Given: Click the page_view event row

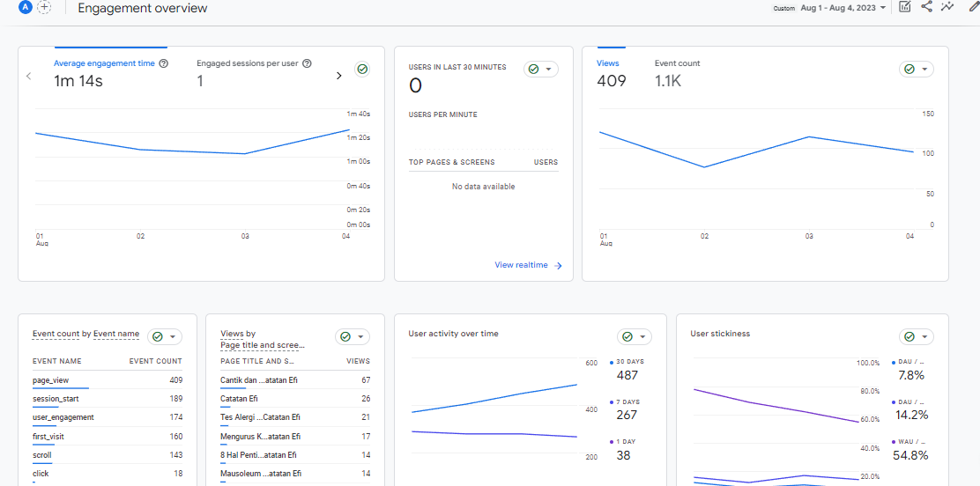Looking at the screenshot, I should pyautogui.click(x=108, y=379).
